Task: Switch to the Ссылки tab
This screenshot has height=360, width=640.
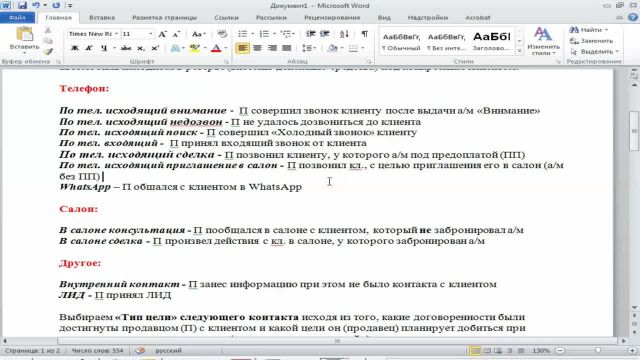Action: pyautogui.click(x=226, y=18)
